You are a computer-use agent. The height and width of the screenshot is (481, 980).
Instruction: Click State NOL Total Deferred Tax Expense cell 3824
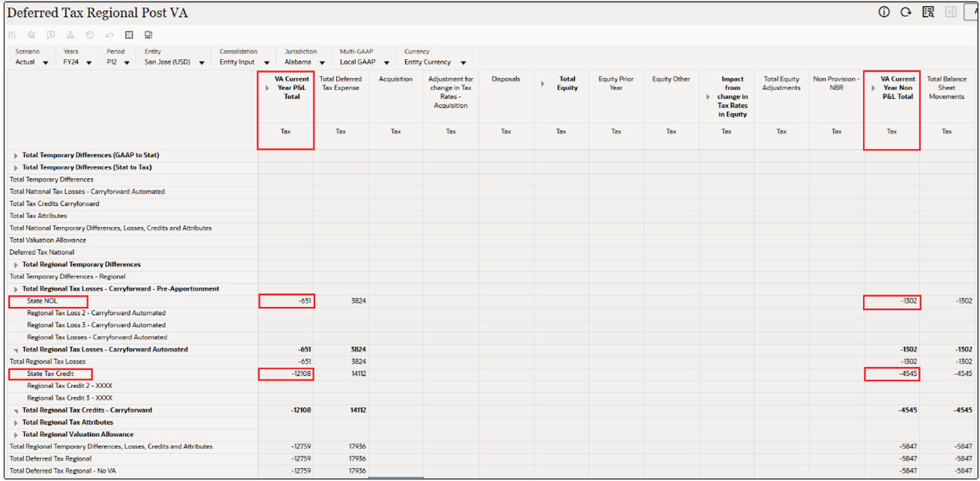[341, 301]
